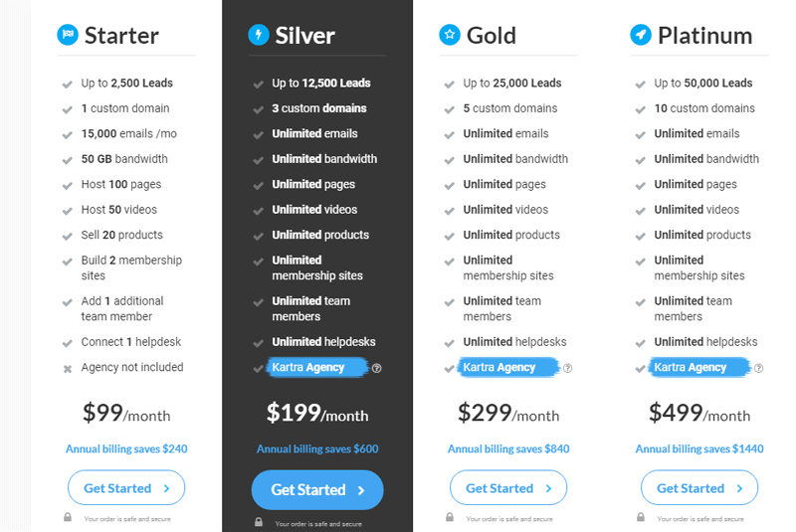796x532 pixels.
Task: Click the Kartra Agency highlight in Platinum plan
Action: [699, 367]
